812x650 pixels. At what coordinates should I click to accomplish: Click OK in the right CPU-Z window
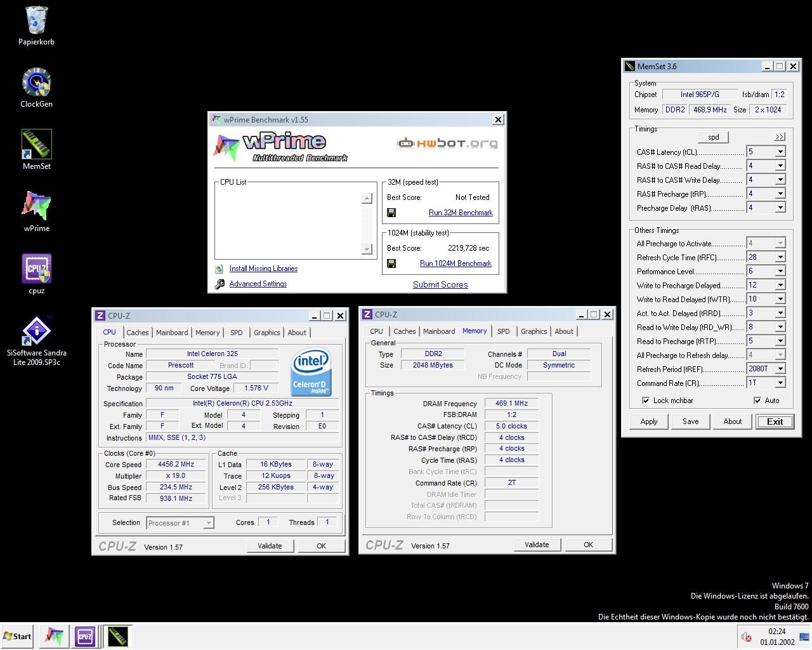click(x=588, y=545)
